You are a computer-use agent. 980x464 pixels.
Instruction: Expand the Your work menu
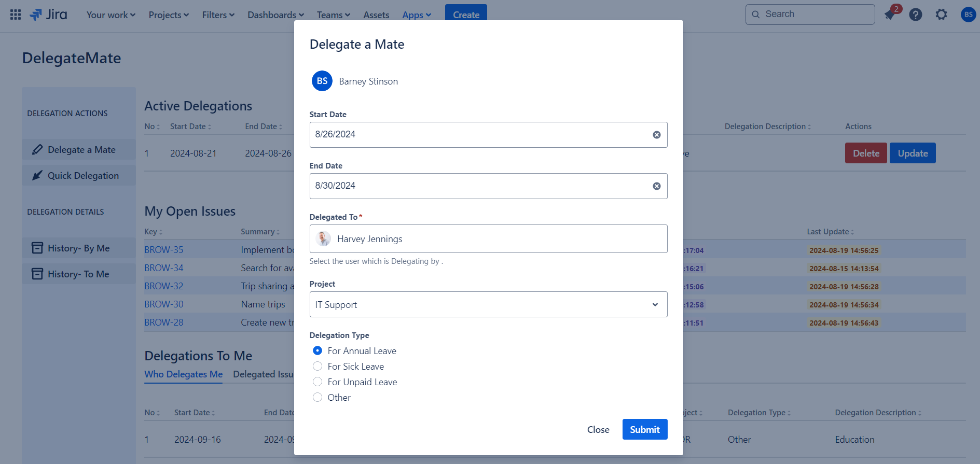tap(111, 15)
